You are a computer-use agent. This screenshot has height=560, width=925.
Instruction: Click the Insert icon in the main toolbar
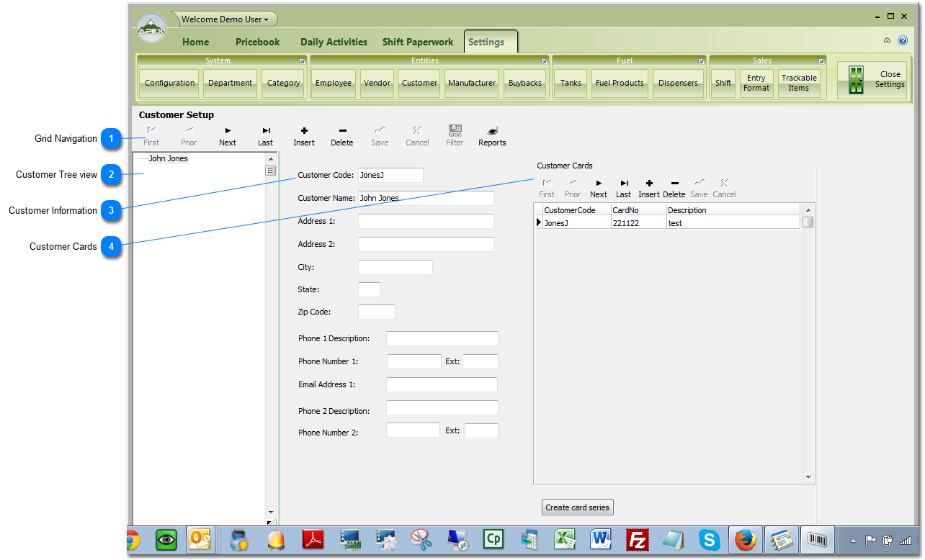pyautogui.click(x=303, y=135)
